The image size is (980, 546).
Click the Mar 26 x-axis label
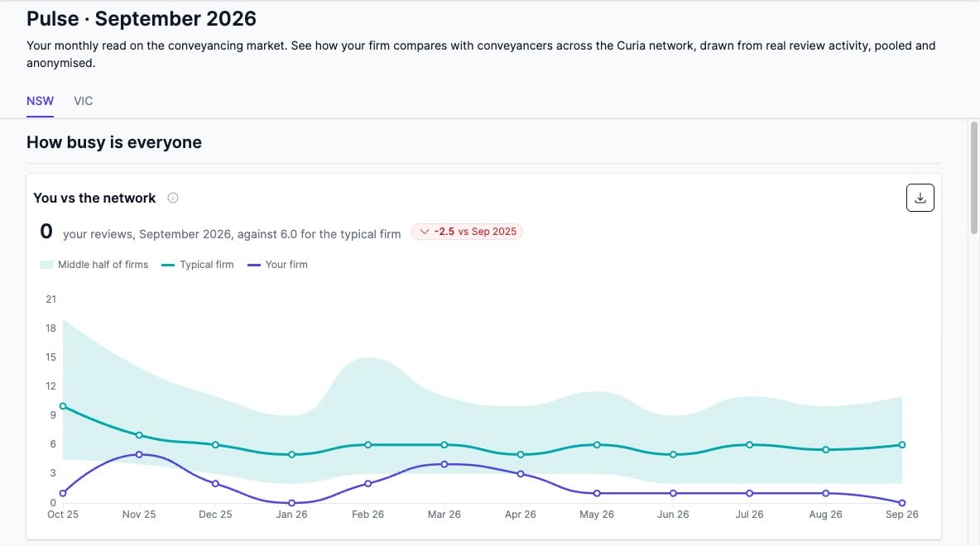444,515
